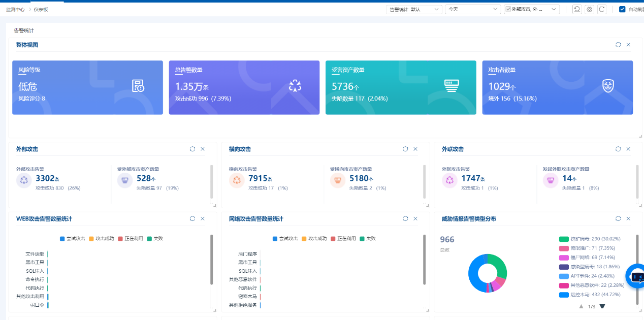644x320 pixels.
Task: Open the floating chatbot assistant
Action: pos(636,277)
